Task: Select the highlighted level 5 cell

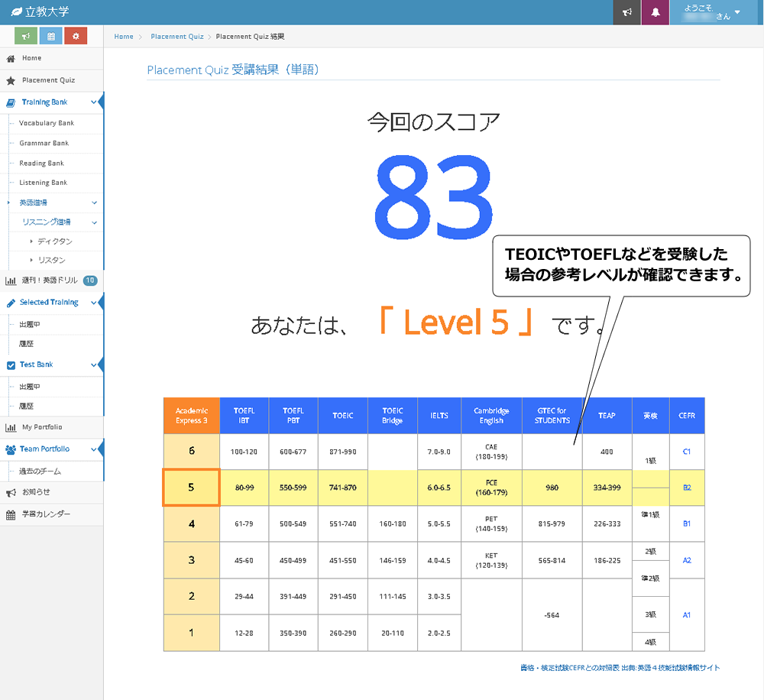Action: (191, 488)
